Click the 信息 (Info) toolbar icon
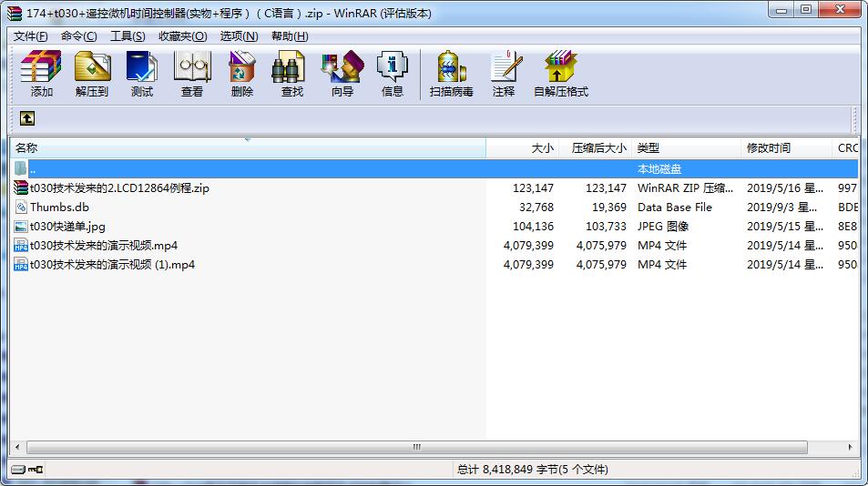 click(392, 66)
